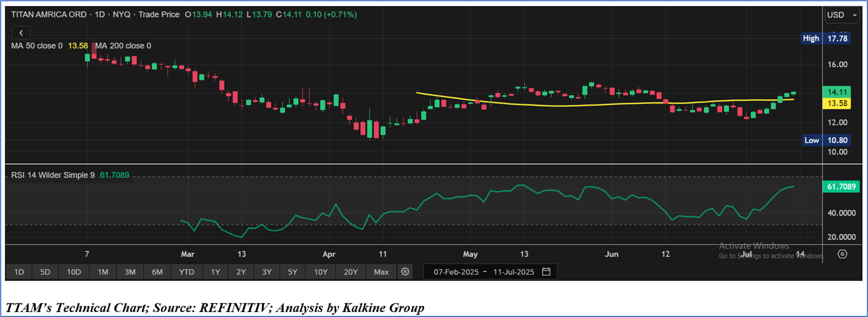
Task: Select the 5Y time range
Action: click(293, 272)
